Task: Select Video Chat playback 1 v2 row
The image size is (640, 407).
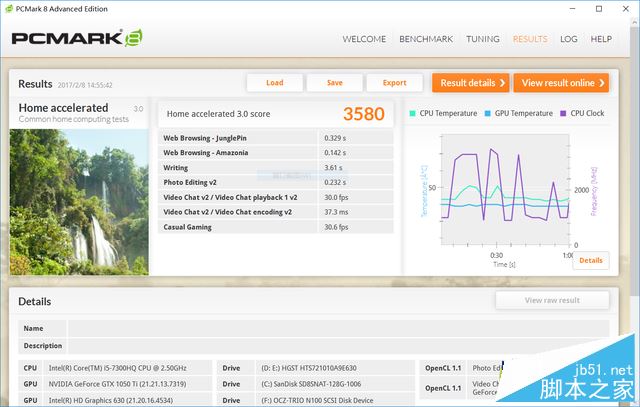Action: coord(276,197)
